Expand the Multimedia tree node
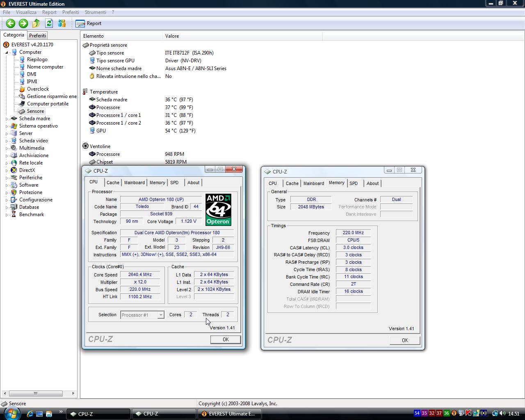Viewport: 525px width, 420px height. coord(7,148)
